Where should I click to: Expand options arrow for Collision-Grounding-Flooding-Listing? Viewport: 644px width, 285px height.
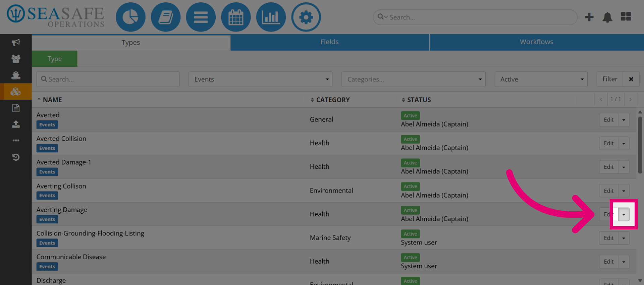pyautogui.click(x=624, y=238)
